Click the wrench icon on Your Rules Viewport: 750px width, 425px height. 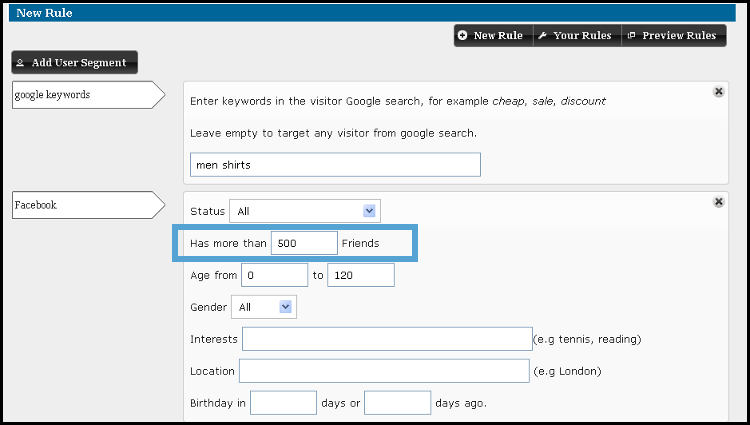[542, 35]
